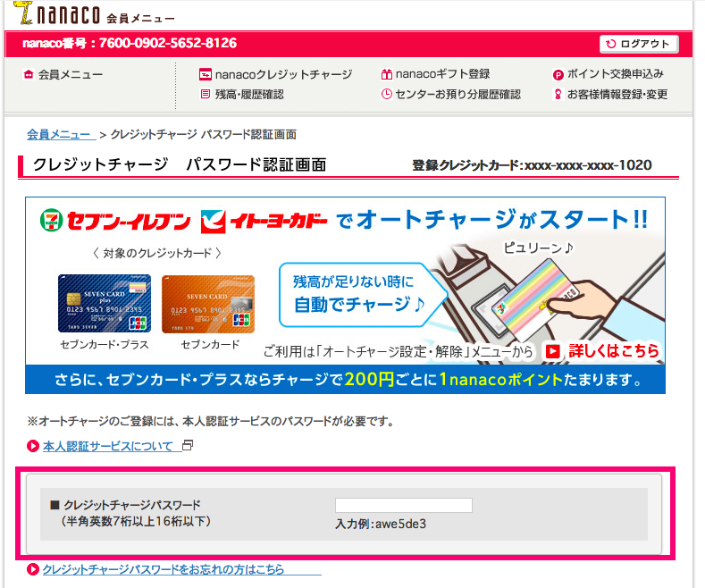Click the nanaco card illustration in hand
705x588 pixels.
[535, 299]
